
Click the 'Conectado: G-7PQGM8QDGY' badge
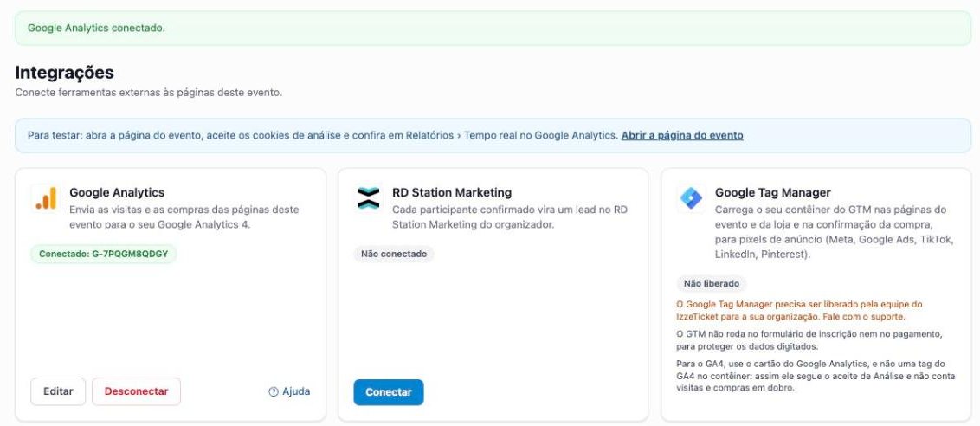tap(104, 254)
